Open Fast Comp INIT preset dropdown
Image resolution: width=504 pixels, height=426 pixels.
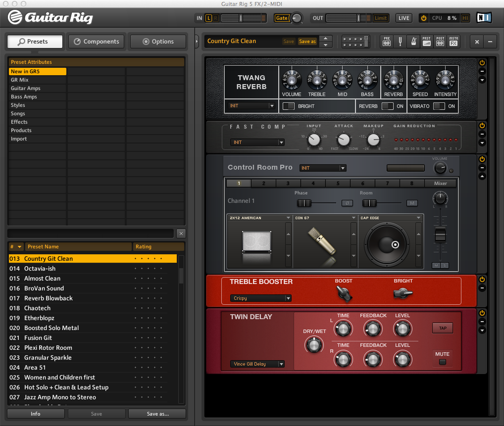point(257,142)
